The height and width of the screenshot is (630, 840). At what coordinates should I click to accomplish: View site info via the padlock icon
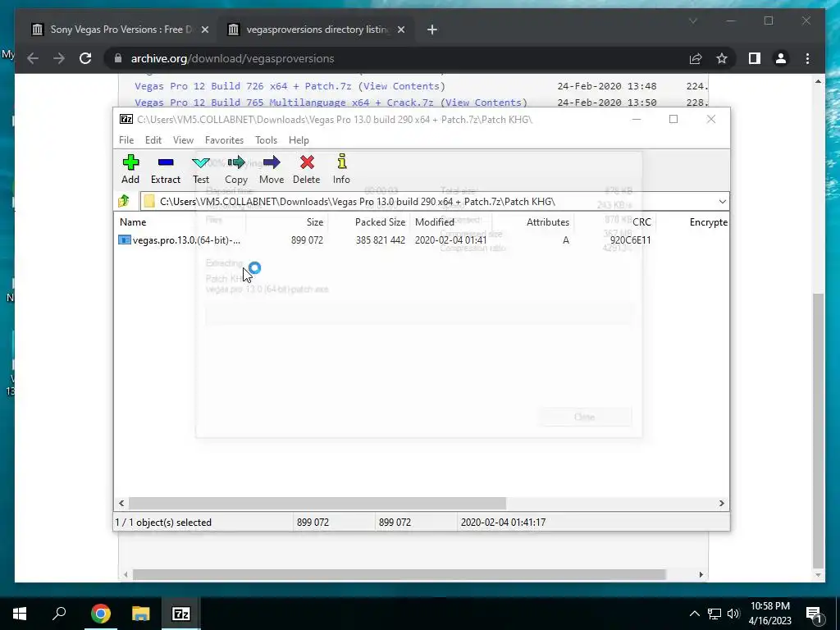(x=118, y=58)
